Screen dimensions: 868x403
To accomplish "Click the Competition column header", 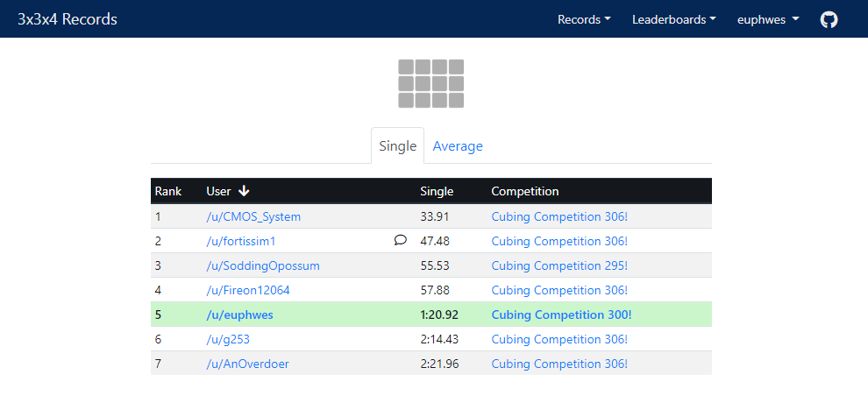I will tap(525, 191).
